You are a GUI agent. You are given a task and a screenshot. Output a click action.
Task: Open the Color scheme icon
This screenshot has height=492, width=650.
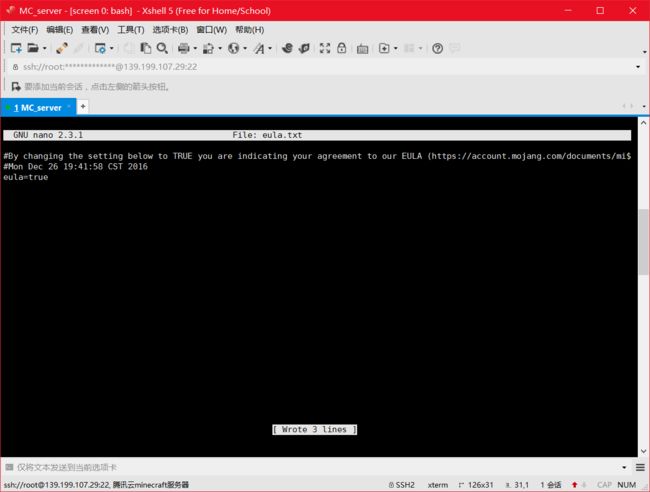(x=208, y=48)
